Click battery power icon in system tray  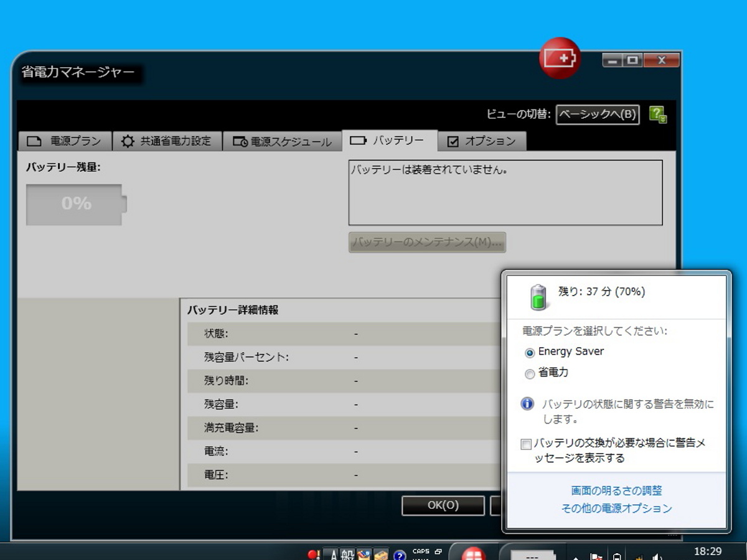[x=617, y=556]
